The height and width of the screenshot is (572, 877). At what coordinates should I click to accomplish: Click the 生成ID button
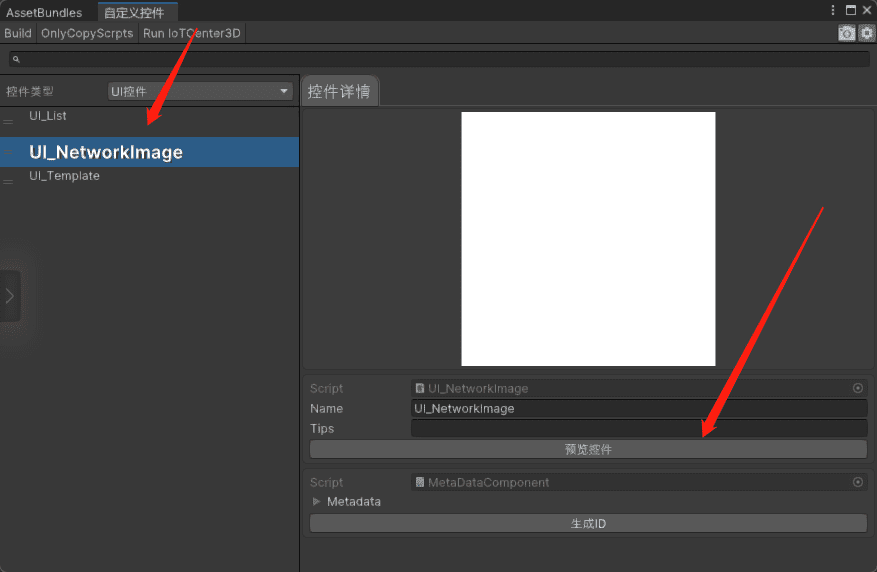point(588,524)
